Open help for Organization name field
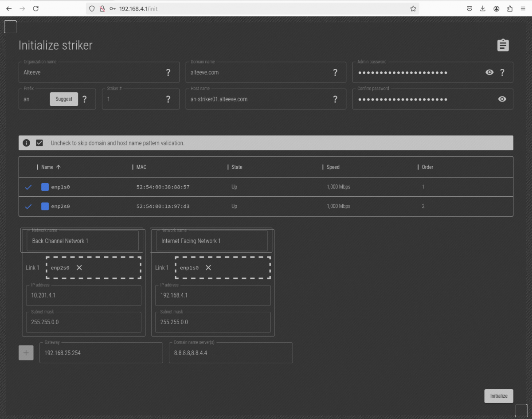The width and height of the screenshot is (532, 419). point(168,72)
